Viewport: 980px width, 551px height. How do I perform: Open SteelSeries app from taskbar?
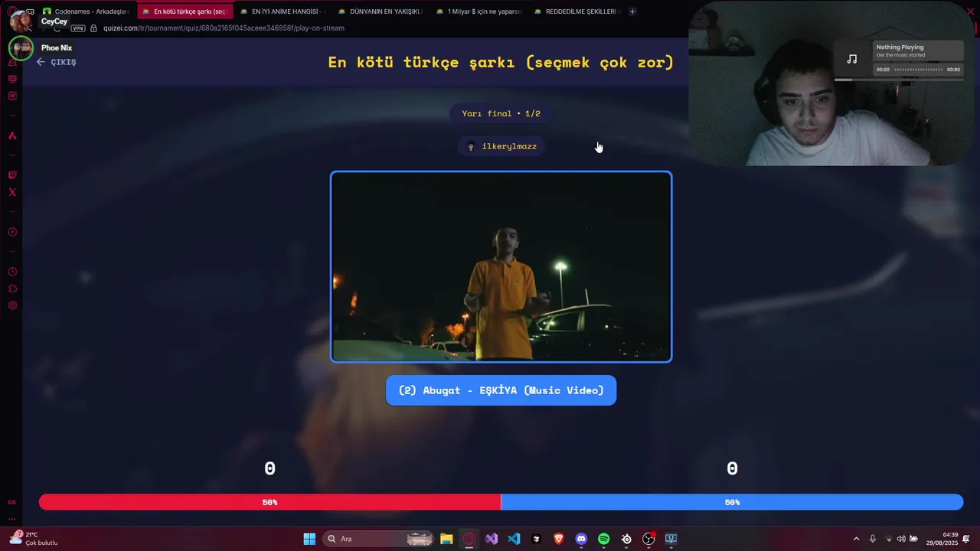click(626, 539)
